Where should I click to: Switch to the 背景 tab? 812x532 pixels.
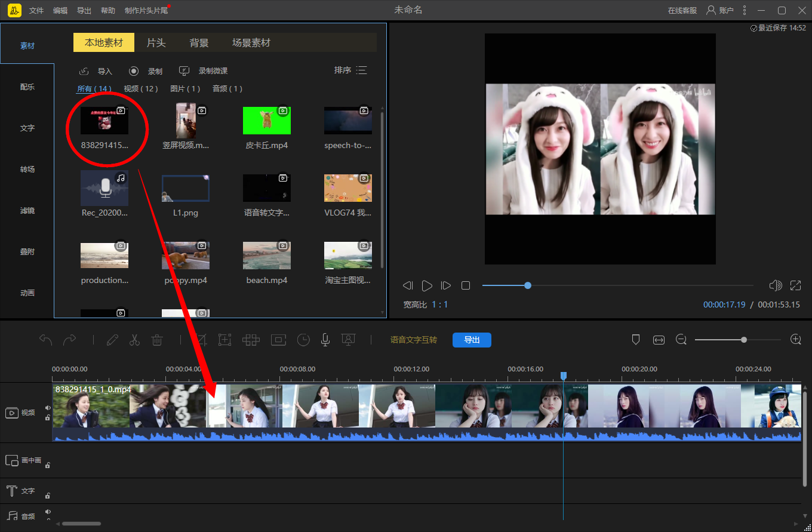(199, 43)
